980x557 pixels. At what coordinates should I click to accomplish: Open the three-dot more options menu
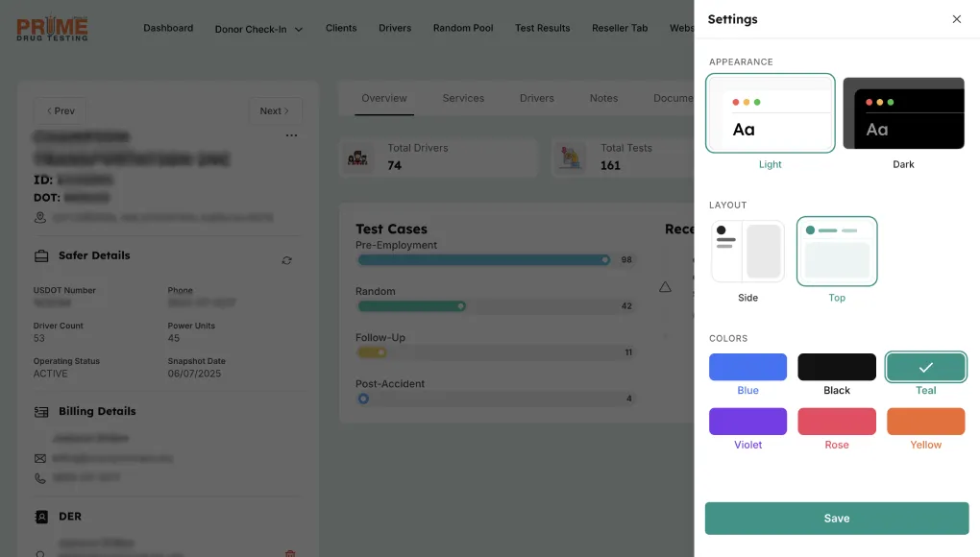pyautogui.click(x=291, y=136)
